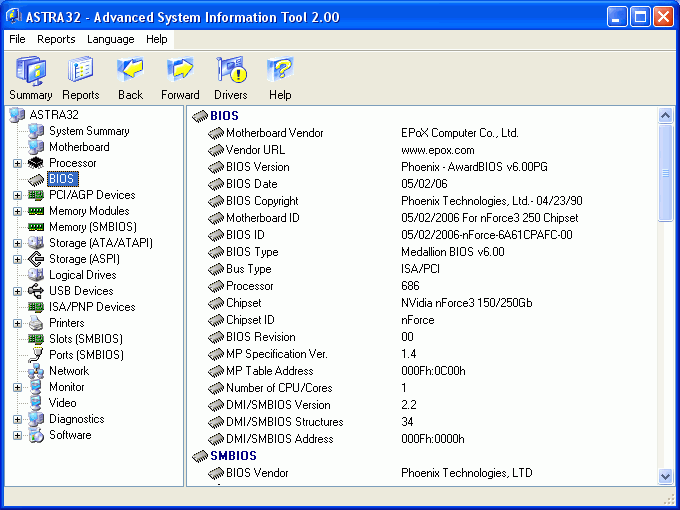
Task: Expand the PCI/AGP Devices node
Action: click(x=17, y=196)
